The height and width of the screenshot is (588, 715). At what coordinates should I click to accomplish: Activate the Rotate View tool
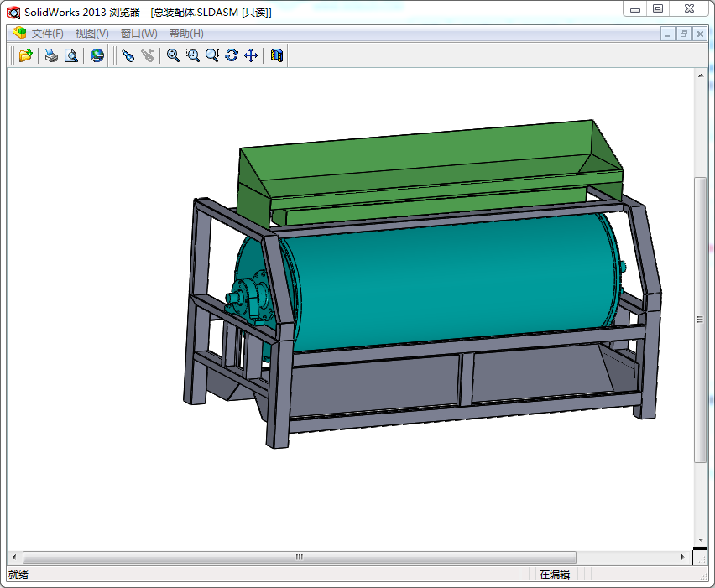232,55
